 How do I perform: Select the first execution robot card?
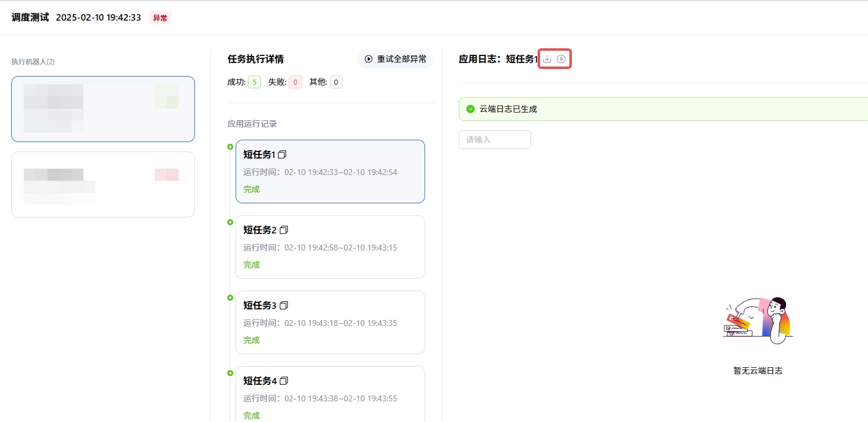[x=103, y=109]
